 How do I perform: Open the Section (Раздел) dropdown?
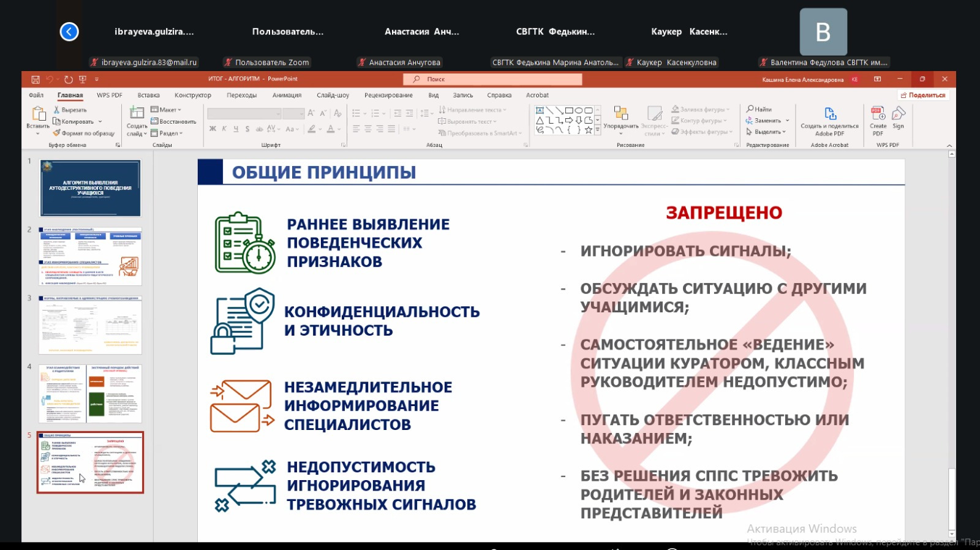tap(181, 134)
